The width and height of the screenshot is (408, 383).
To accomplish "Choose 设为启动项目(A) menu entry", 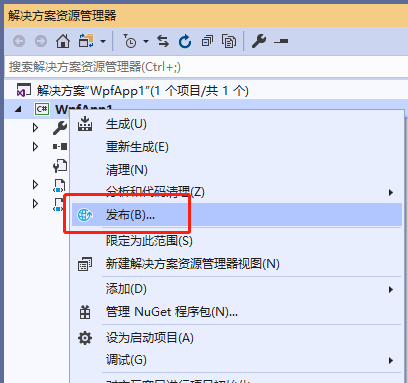I will tap(237, 338).
